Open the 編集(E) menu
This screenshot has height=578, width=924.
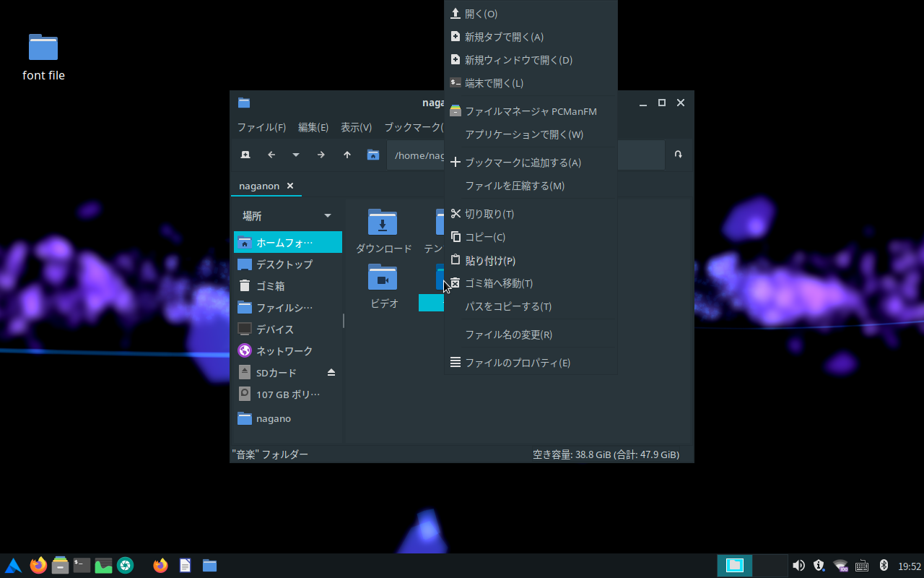tap(313, 126)
